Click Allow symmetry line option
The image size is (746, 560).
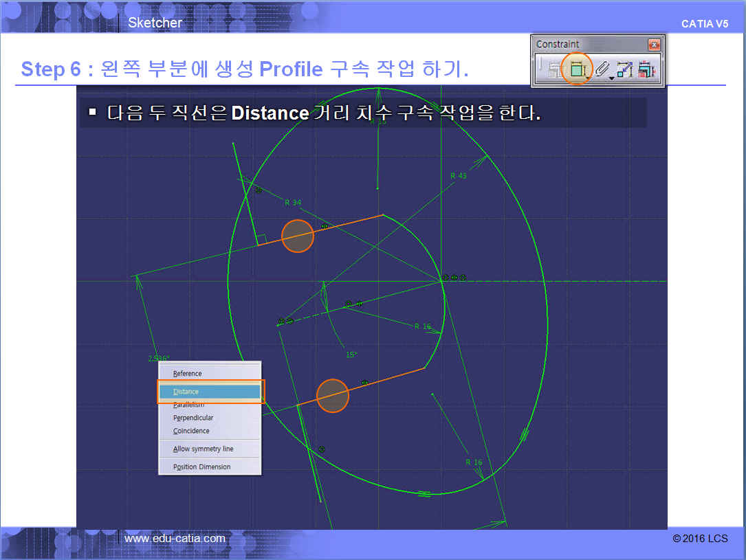203,449
